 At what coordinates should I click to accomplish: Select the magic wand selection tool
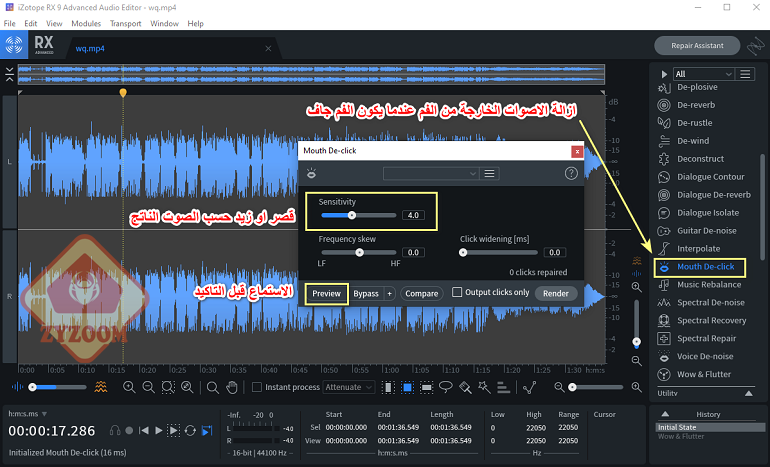484,387
